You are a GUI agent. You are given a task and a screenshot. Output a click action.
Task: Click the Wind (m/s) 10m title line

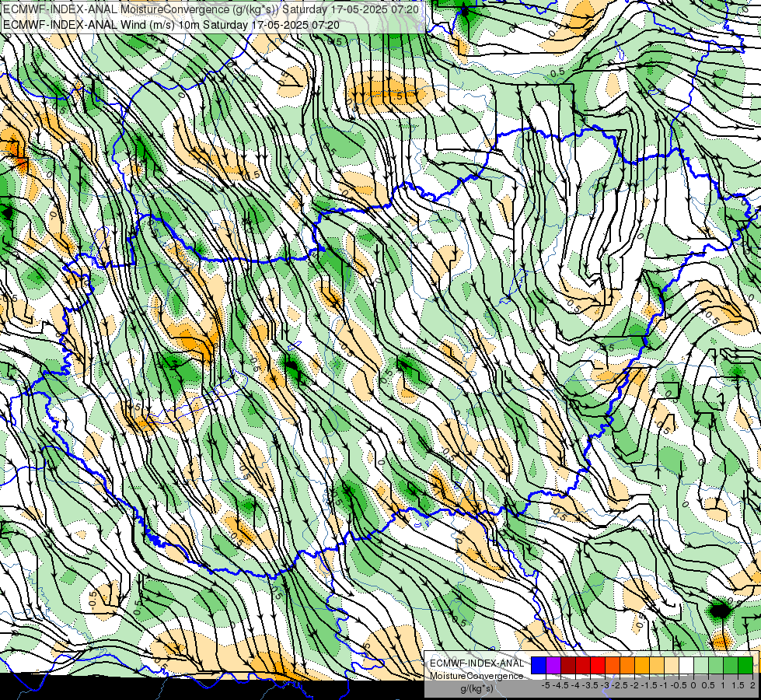[171, 25]
